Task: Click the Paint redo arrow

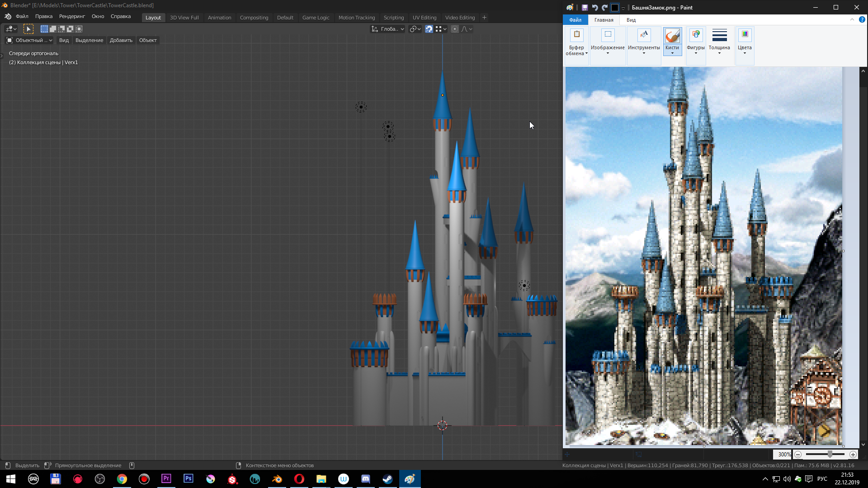Action: [604, 8]
